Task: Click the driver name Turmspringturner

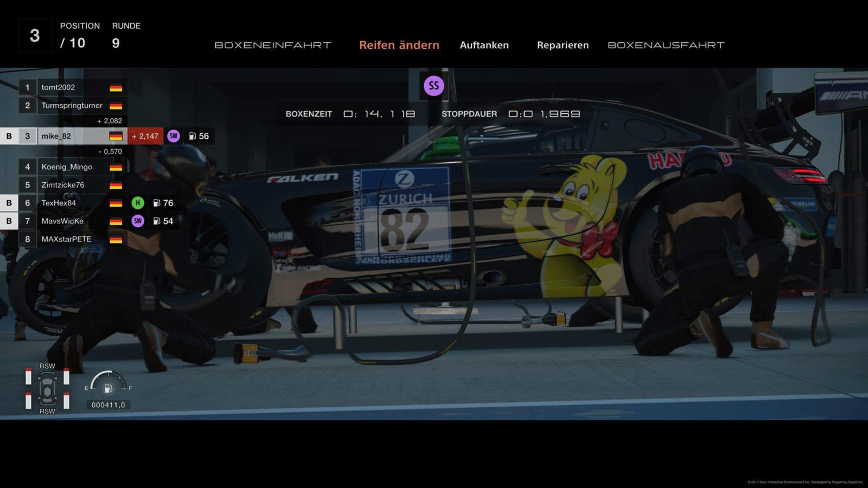Action: click(72, 105)
